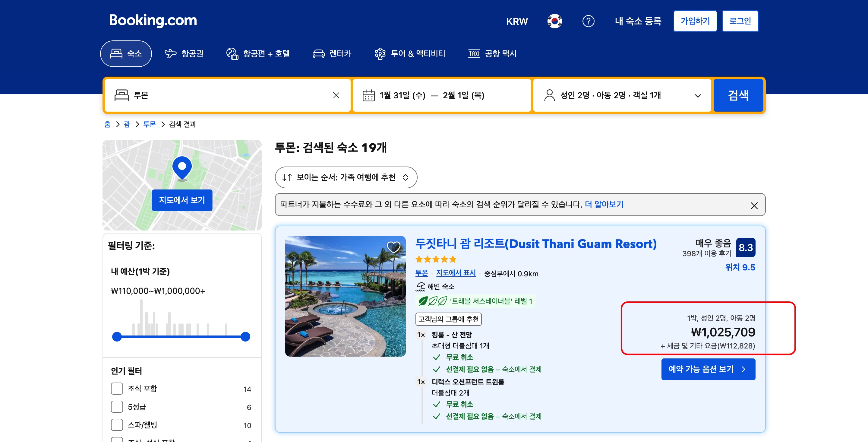This screenshot has height=442, width=868.
Task: Clear the 투몬 destination with X icon
Action: click(x=336, y=95)
